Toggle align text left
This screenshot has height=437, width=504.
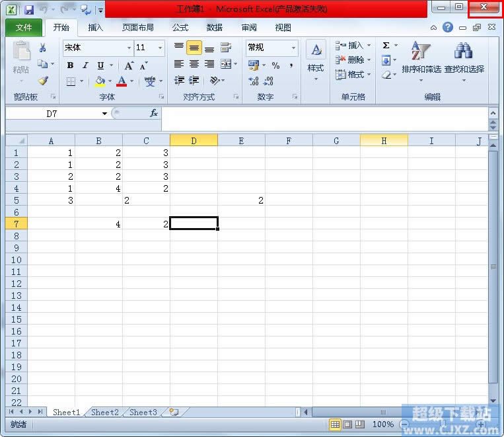(179, 64)
